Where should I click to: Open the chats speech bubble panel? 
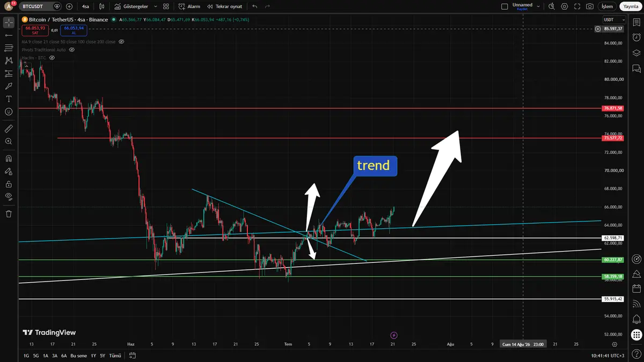click(x=636, y=68)
